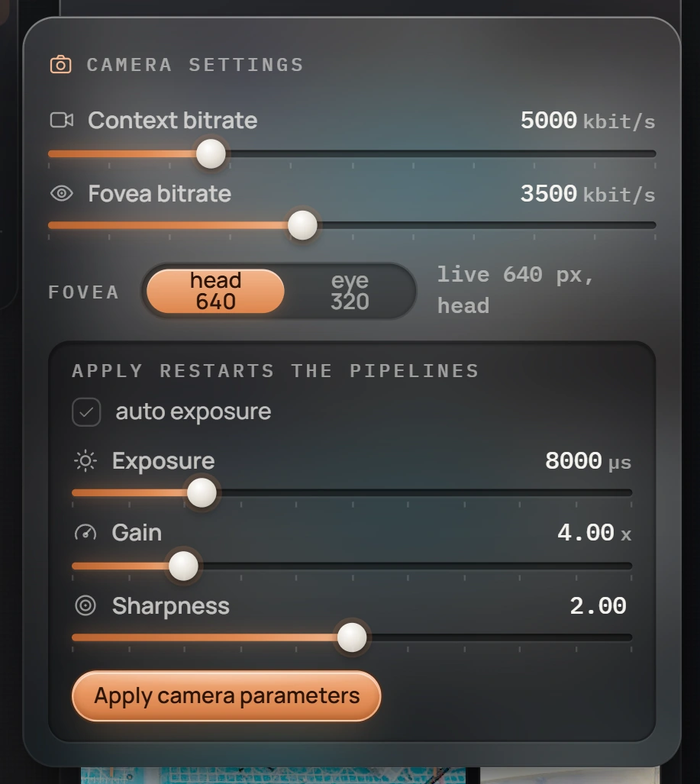Screen dimensions: 700x784
Task: Click the Exposure slider handle
Action: click(x=202, y=492)
